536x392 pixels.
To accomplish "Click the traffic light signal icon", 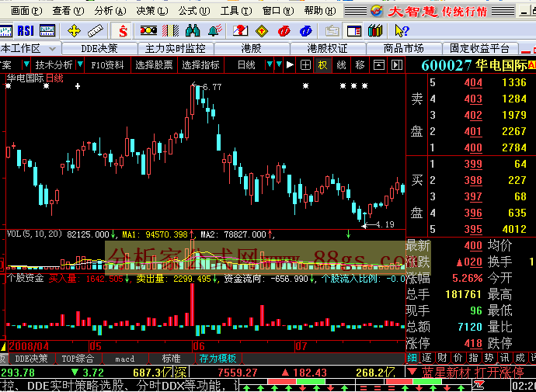I will coord(148,31).
